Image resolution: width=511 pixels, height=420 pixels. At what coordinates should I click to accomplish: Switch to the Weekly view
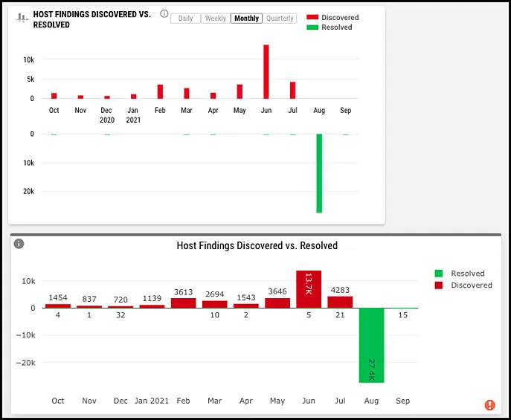(x=216, y=19)
